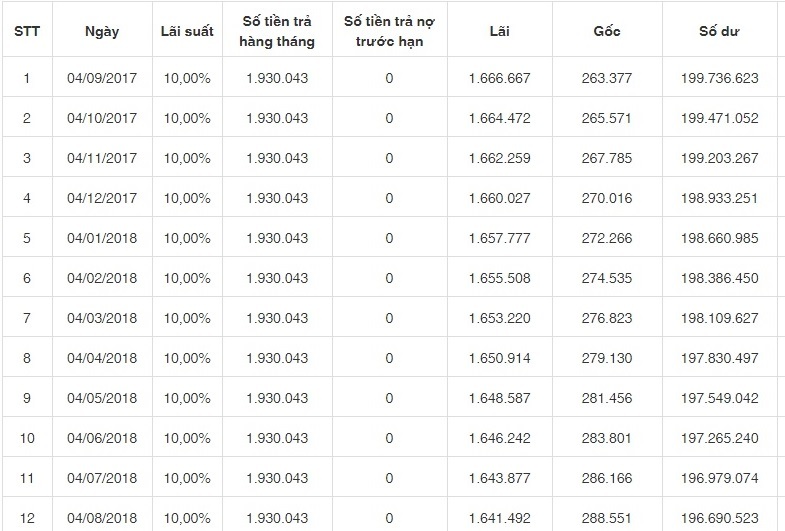This screenshot has height=531, width=785.
Task: Click the Ngày column header
Action: pos(101,31)
